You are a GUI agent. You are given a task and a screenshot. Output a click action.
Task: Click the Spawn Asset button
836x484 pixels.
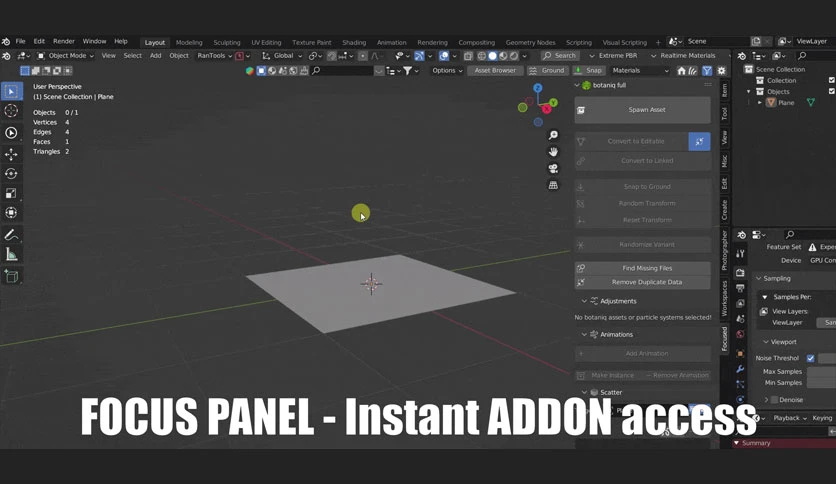(642, 110)
